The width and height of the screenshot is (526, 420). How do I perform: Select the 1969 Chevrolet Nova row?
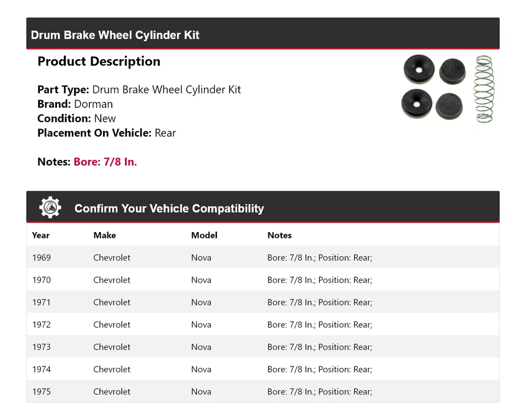[263, 257]
